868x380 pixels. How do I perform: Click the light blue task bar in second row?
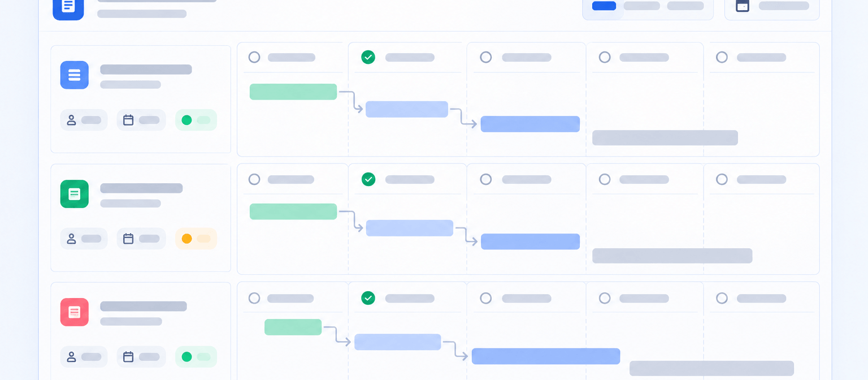point(410,228)
